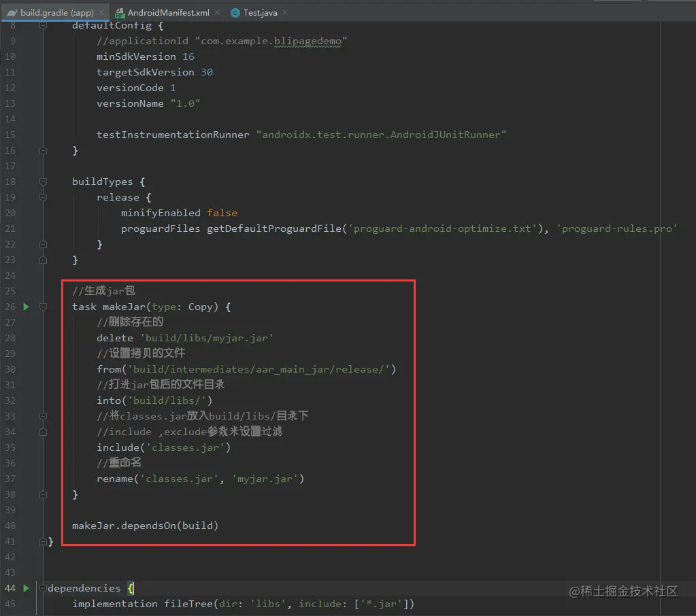Click fold end marker on line 16

coord(43,150)
